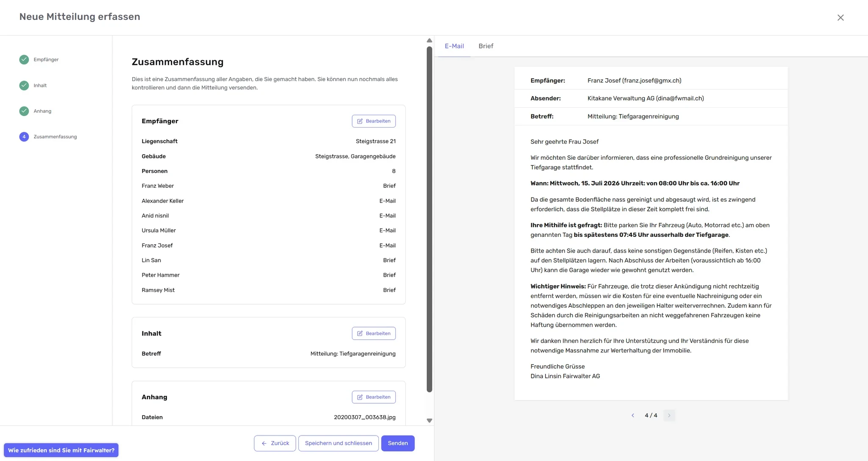
Task: Click the preview subject Mitteilung: Tiefgaragenreinigung
Action: [633, 117]
